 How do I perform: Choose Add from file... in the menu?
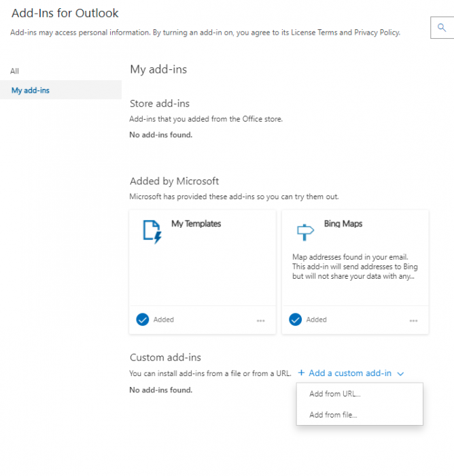333,415
